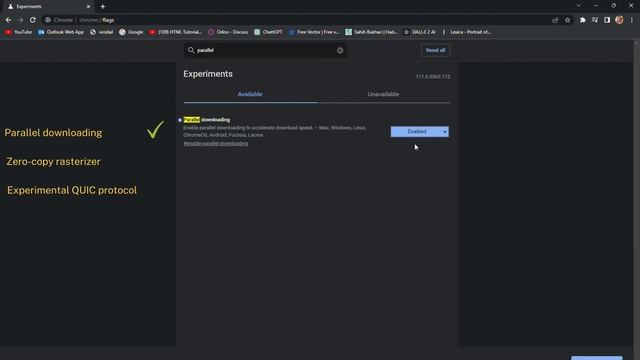
Task: Click the site info Chrome icon
Action: click(48, 20)
